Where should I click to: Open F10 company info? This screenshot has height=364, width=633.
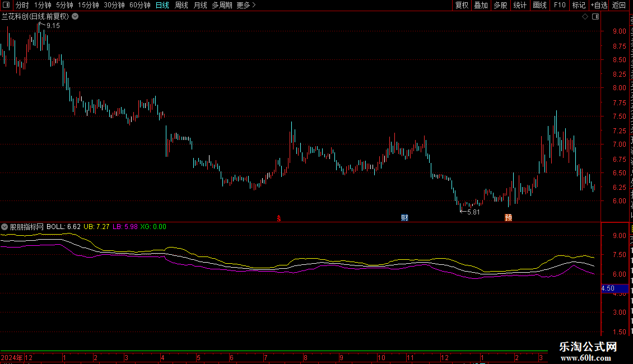[x=560, y=5]
